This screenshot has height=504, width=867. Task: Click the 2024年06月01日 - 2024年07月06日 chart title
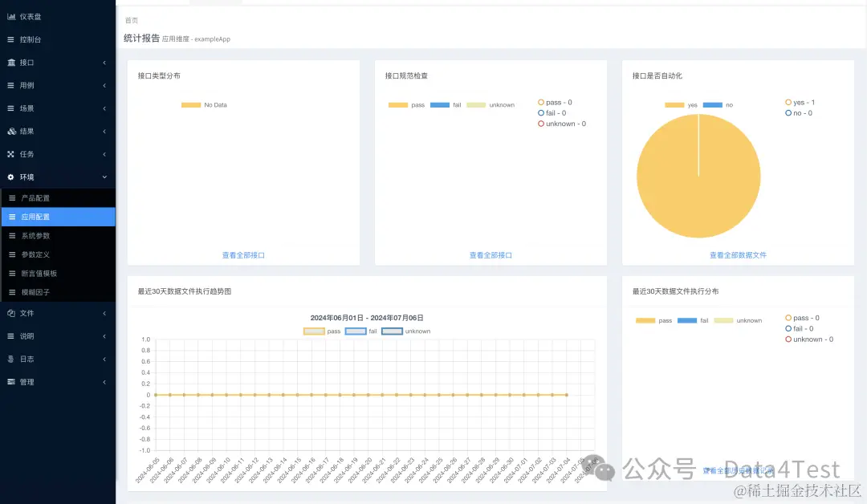(367, 319)
